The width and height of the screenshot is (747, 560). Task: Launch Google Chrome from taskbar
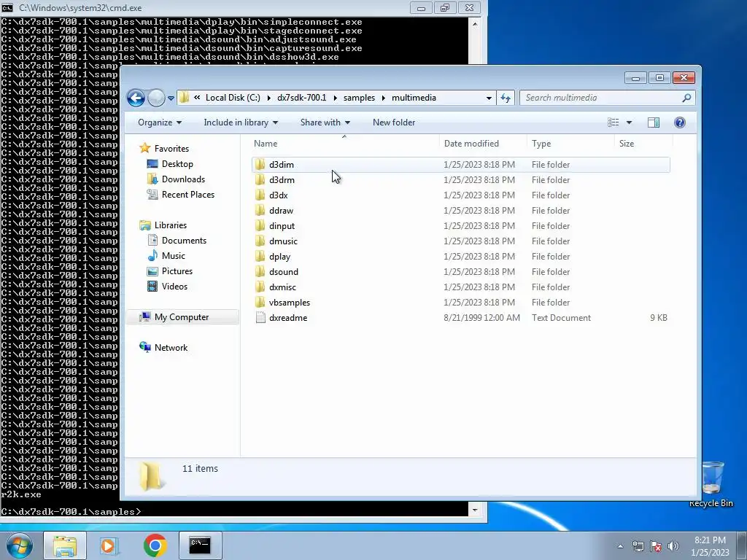point(155,545)
